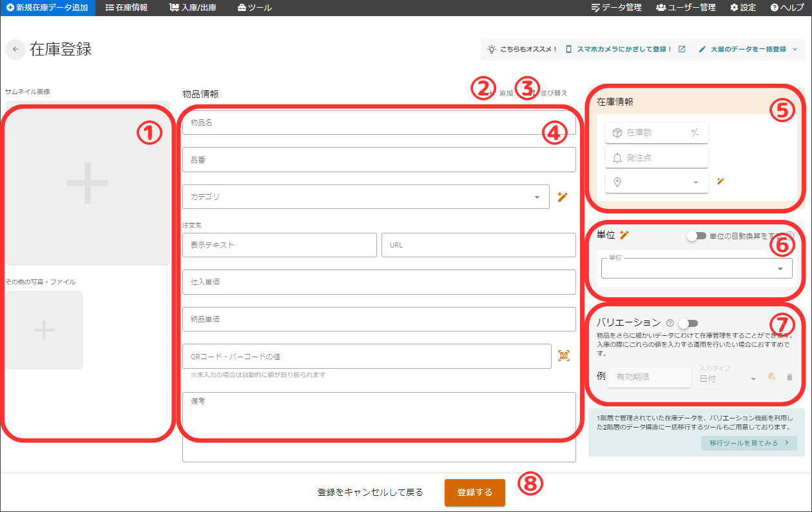Enable the 単位の自動換算 toggle
Image resolution: width=812 pixels, height=512 pixels.
click(x=696, y=236)
